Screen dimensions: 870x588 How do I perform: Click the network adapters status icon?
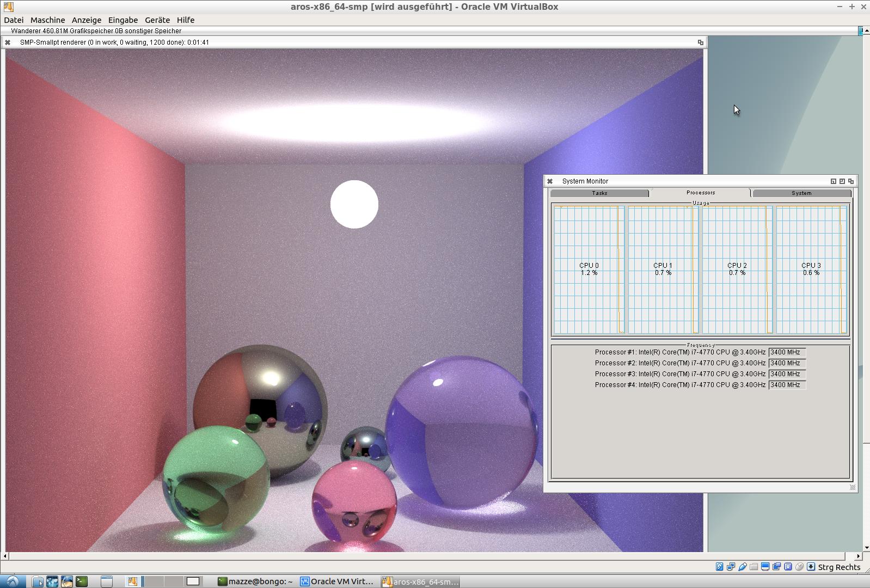(731, 567)
